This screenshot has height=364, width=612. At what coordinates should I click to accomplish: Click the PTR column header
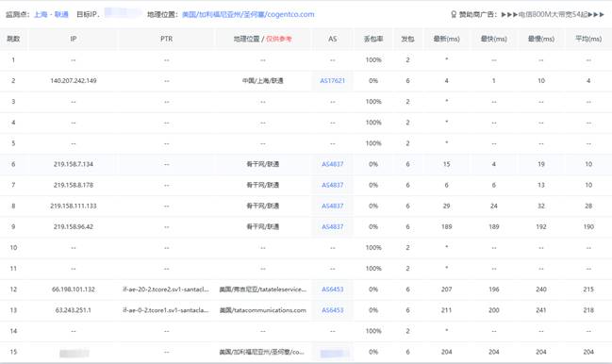167,39
